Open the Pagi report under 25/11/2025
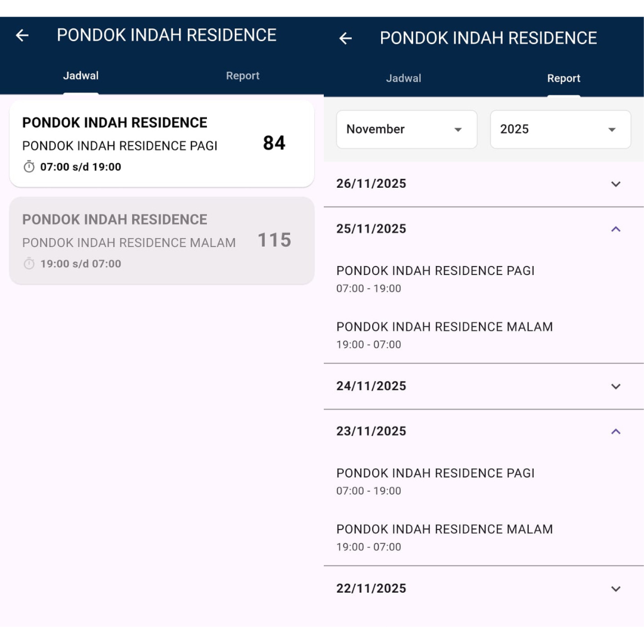 tap(435, 278)
